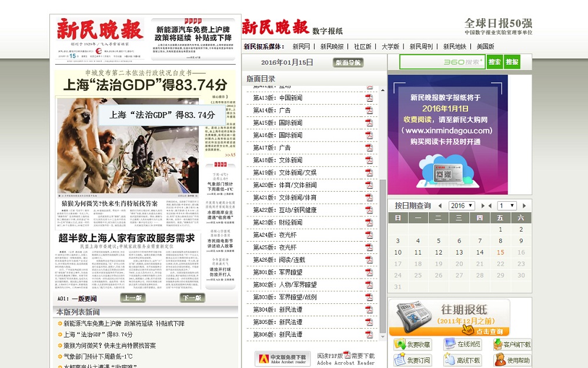Select day 15 in the calendar
Screen dimensions: 588x368
point(500,252)
